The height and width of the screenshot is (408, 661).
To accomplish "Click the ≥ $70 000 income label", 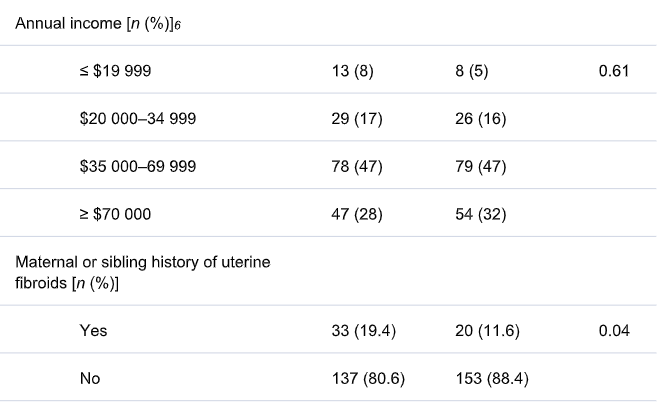I will click(x=115, y=212).
